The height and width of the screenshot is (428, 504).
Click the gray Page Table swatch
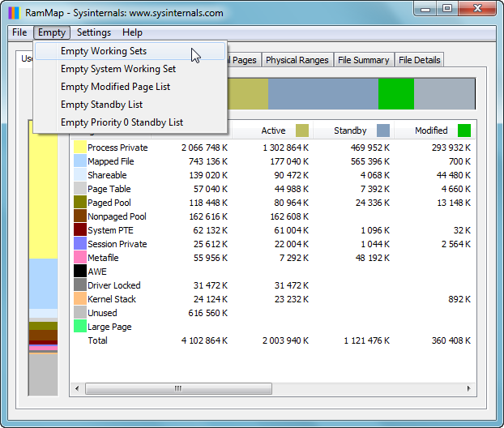click(80, 188)
